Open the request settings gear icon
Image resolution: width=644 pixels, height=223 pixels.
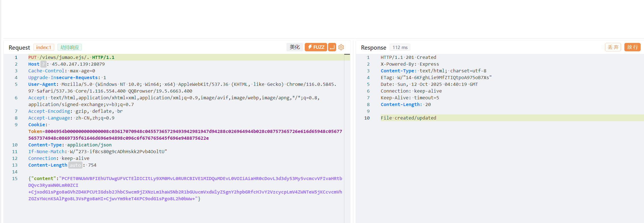(x=341, y=47)
